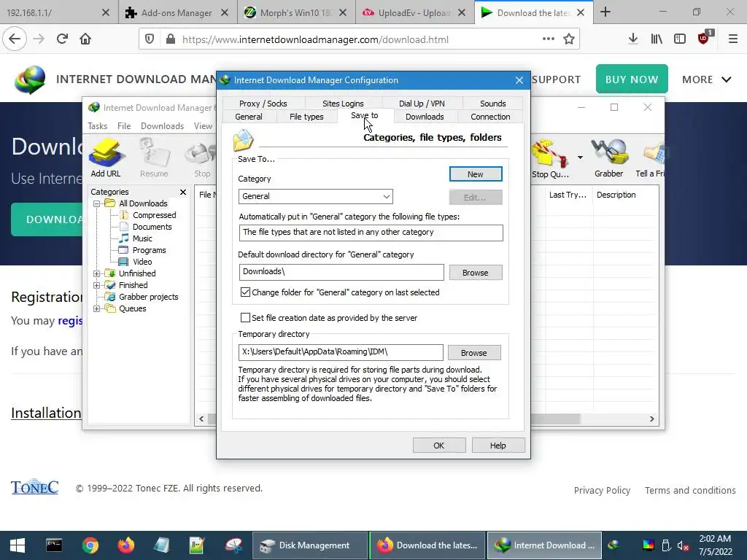Select Grabber projects in tree
747x560 pixels.
pos(148,297)
